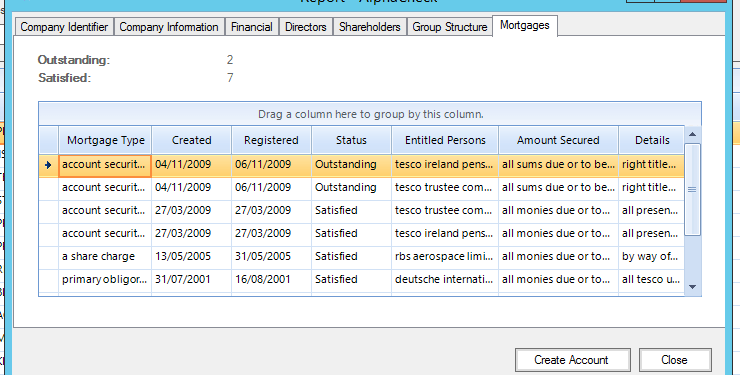Switch to the Company Identifier tab
This screenshot has height=375, width=740.
point(64,27)
